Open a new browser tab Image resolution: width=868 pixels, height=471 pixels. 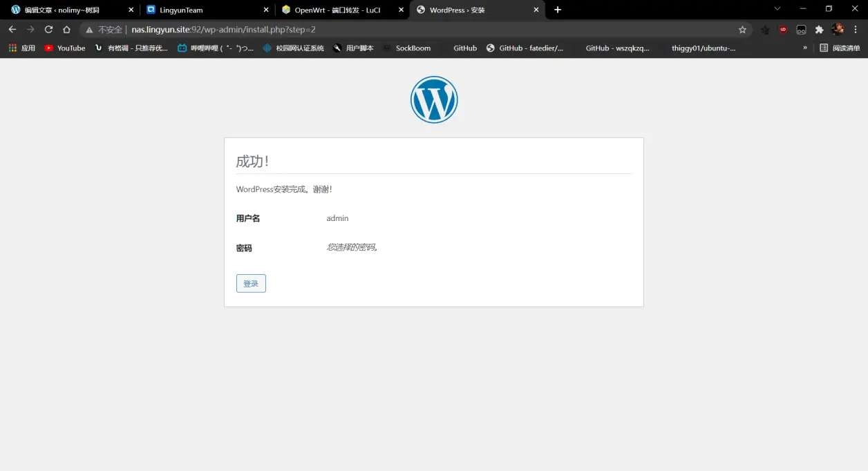coord(558,10)
